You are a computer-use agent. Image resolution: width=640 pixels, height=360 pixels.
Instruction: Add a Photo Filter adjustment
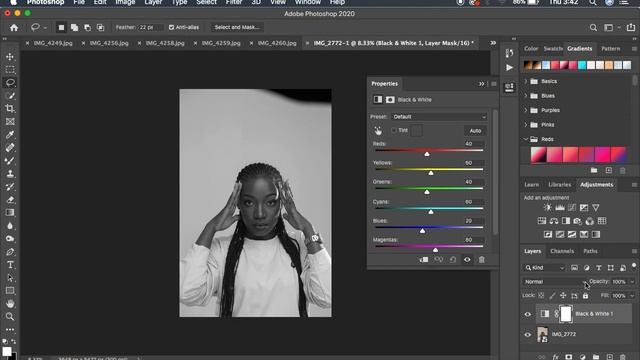[578, 221]
